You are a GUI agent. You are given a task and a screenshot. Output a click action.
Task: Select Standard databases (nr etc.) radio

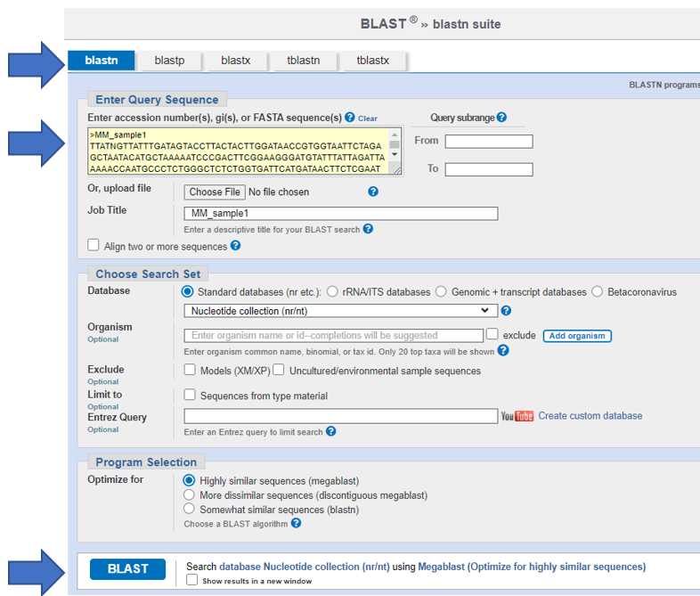pos(188,291)
